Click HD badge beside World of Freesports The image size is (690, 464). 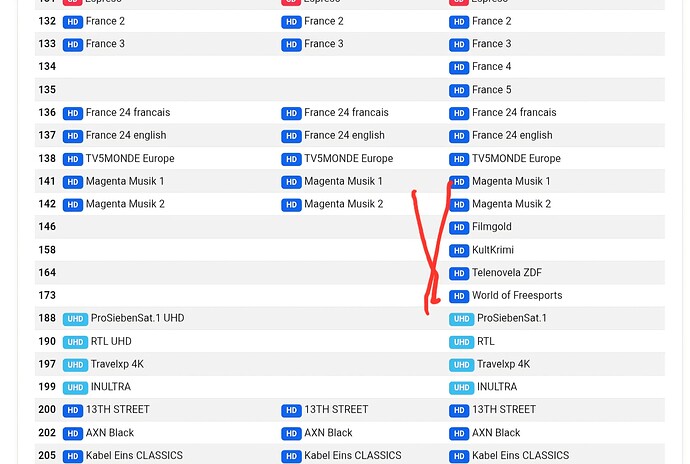[x=459, y=296]
